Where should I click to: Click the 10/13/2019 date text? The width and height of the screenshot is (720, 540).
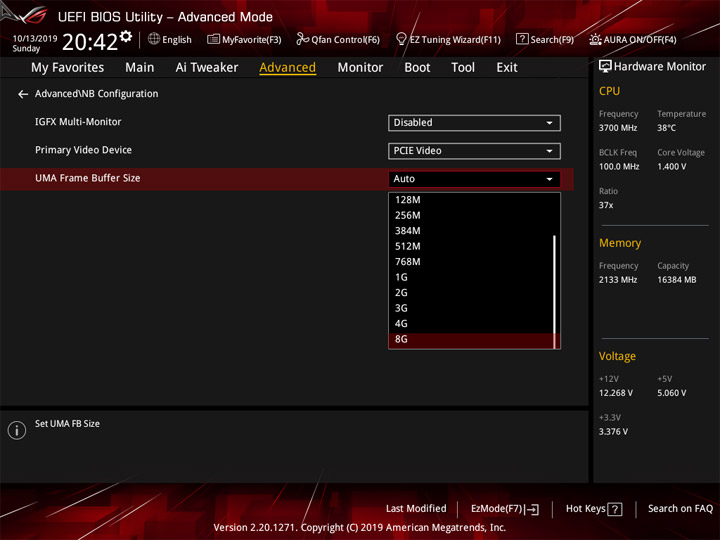click(35, 39)
